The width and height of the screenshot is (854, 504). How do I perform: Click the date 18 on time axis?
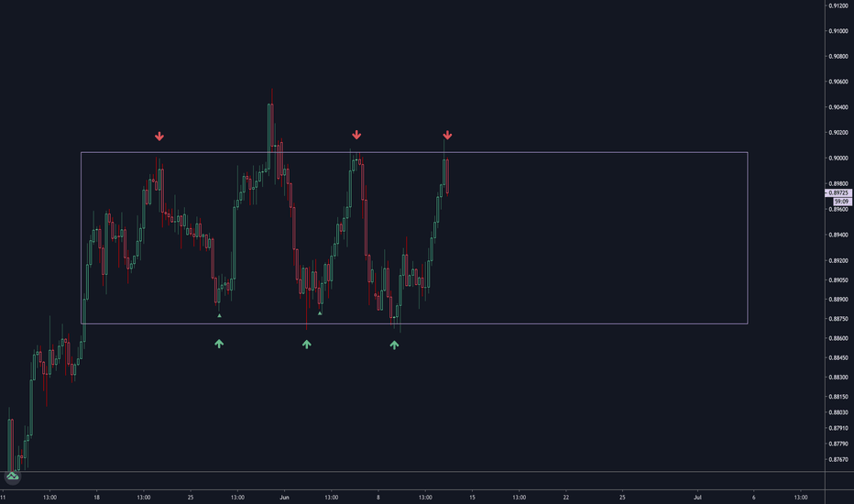click(96, 497)
